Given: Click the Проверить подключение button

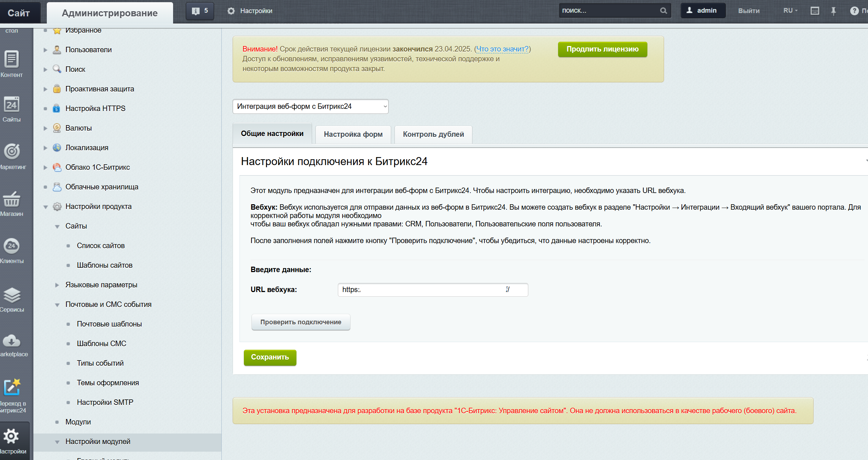Looking at the screenshot, I should point(301,322).
